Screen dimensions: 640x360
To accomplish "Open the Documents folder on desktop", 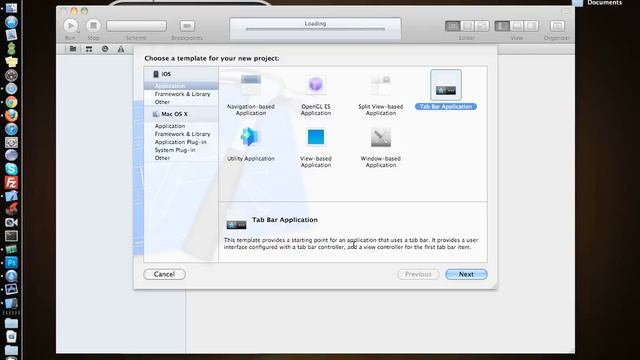I will click(597, 3).
